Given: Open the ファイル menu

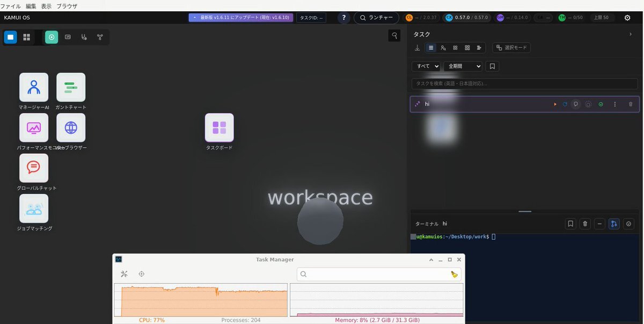Looking at the screenshot, I should pyautogui.click(x=10, y=6).
